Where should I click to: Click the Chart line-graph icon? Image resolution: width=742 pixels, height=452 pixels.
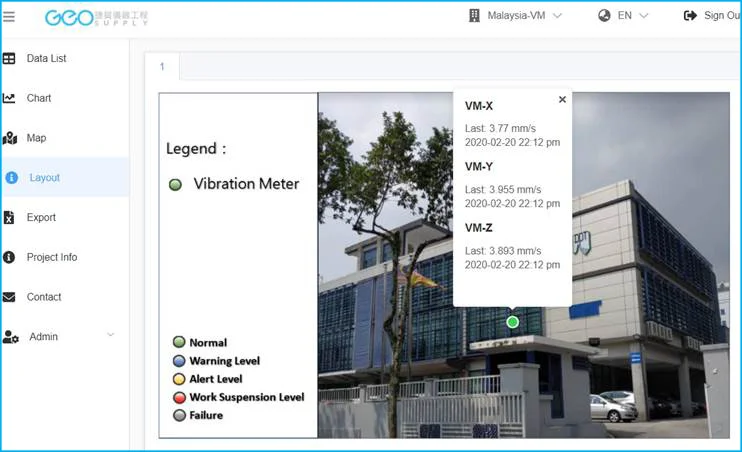click(9, 98)
